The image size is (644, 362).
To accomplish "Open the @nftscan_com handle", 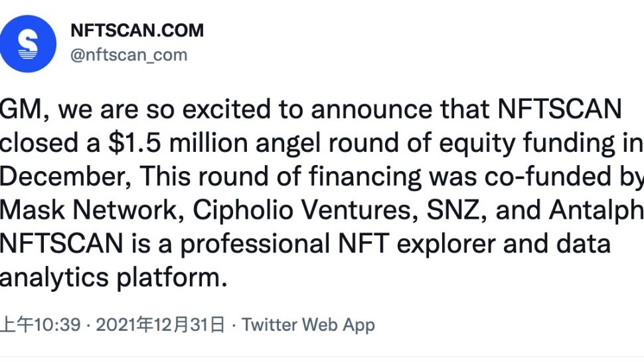I will pyautogui.click(x=129, y=55).
